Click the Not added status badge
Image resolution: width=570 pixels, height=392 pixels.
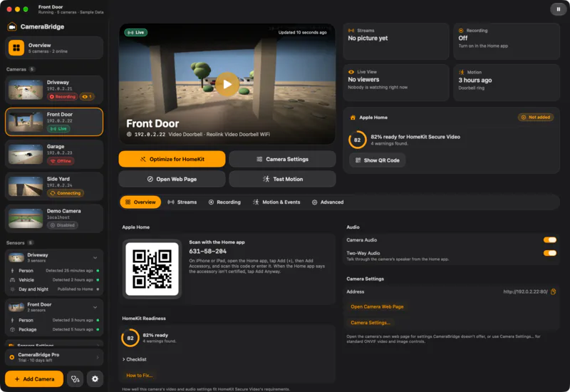pos(536,118)
